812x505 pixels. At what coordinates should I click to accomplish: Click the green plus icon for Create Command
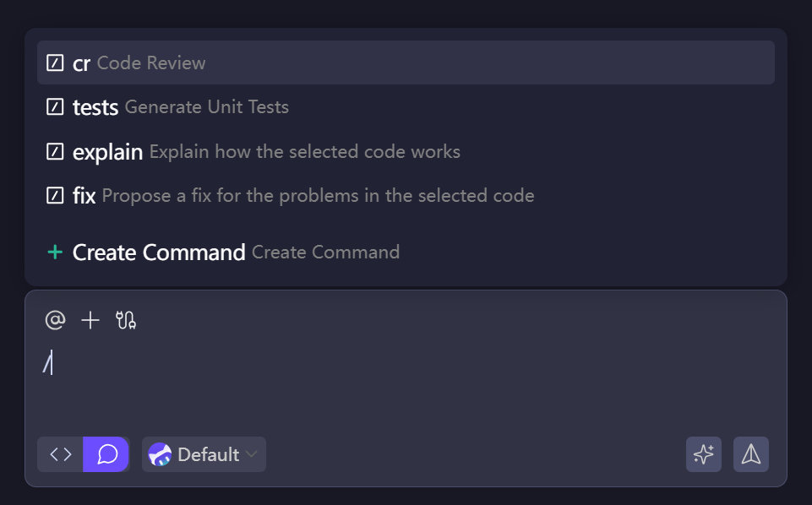[55, 252]
